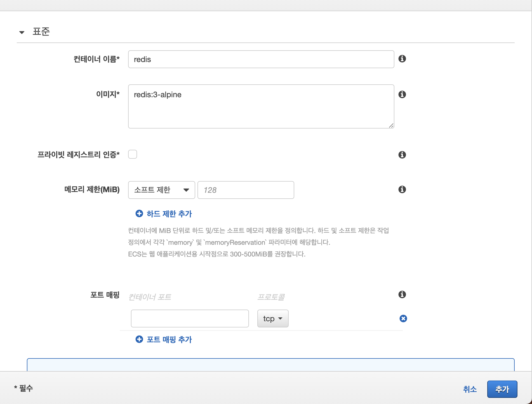
Task: Click the 메모리 제한(MiB) label
Action: point(92,189)
